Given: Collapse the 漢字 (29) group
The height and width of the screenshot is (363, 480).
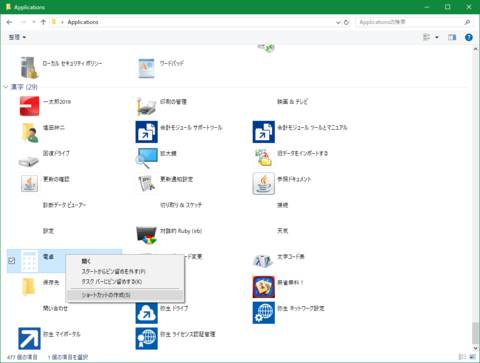Looking at the screenshot, I should (6, 87).
